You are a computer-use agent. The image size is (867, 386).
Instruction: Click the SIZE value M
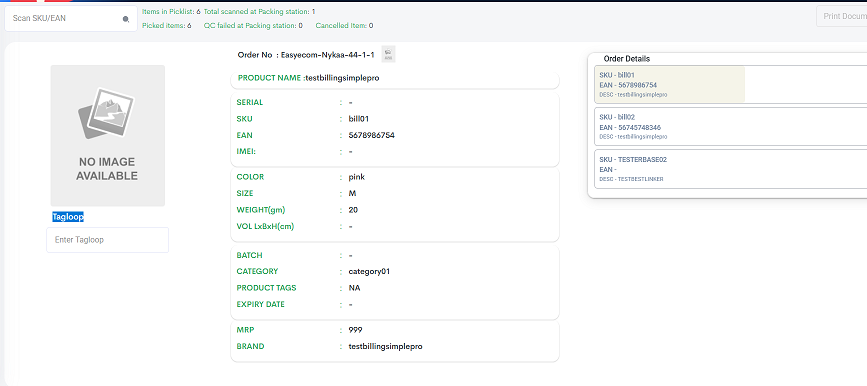click(x=352, y=194)
